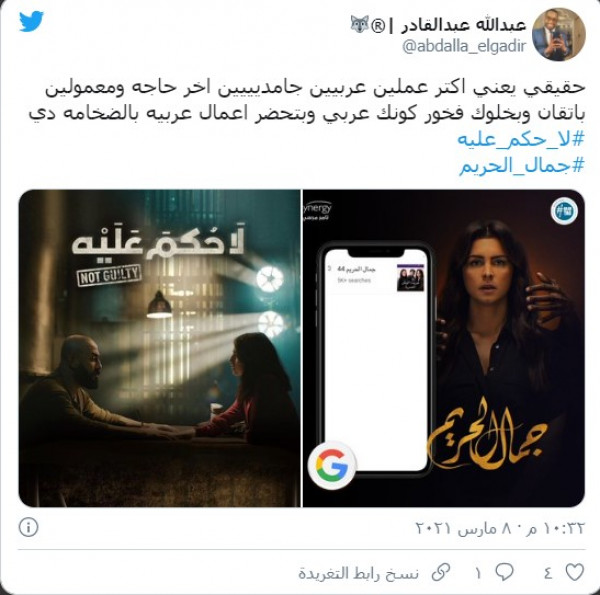Click the wolf emoji beside the author name
The image size is (600, 595).
359,24
